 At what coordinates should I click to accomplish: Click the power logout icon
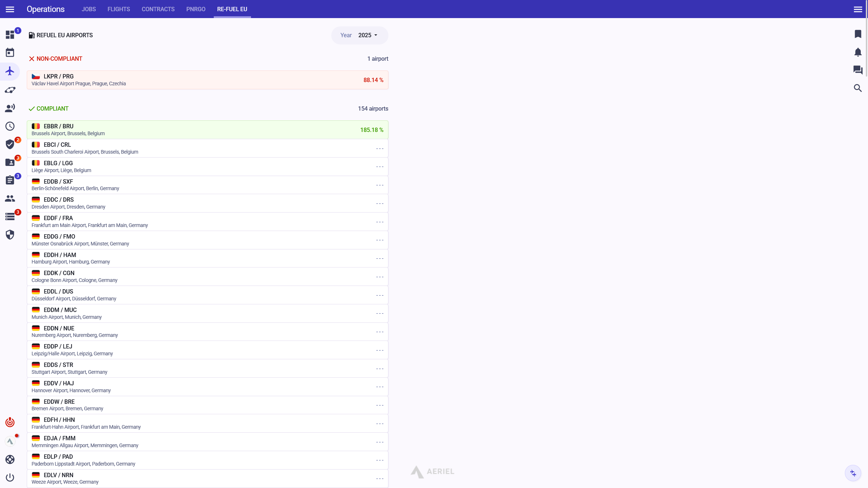click(10, 478)
